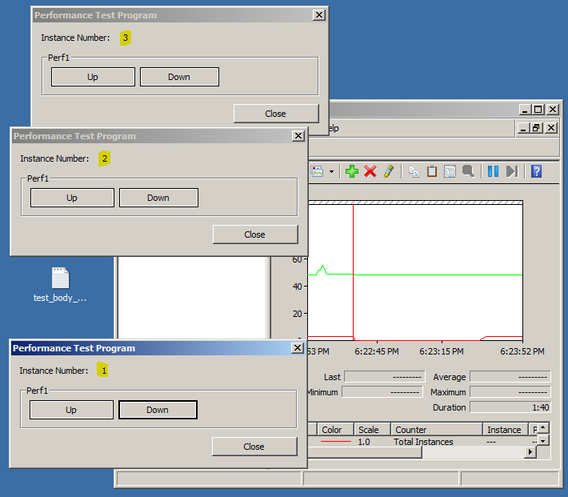This screenshot has width=568, height=497.
Task: Click the Minimum value field
Action: coord(382,392)
